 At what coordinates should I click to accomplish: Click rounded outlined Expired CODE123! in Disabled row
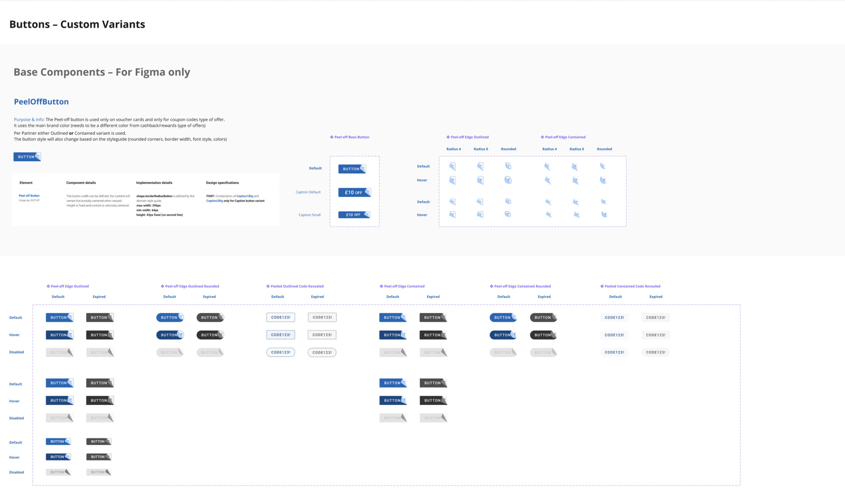(322, 352)
